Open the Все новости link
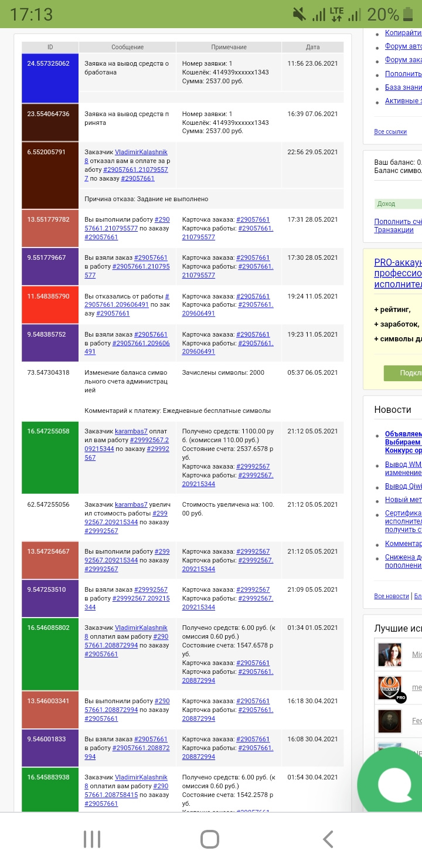The height and width of the screenshot is (868, 422). point(392,596)
